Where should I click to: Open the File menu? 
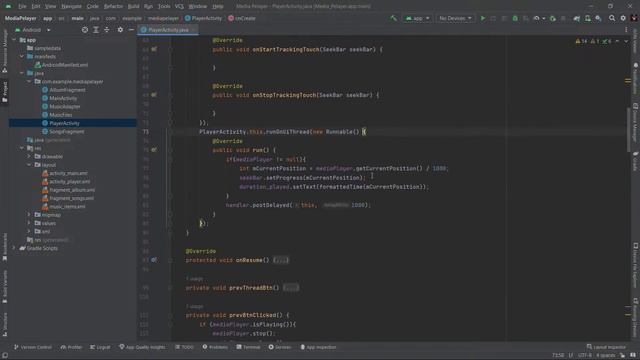click(22, 6)
